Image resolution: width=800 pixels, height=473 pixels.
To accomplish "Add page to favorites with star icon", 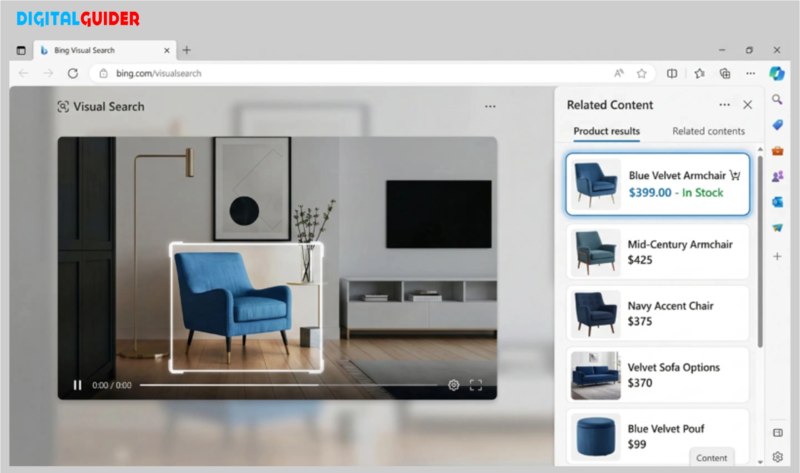I will (x=642, y=73).
